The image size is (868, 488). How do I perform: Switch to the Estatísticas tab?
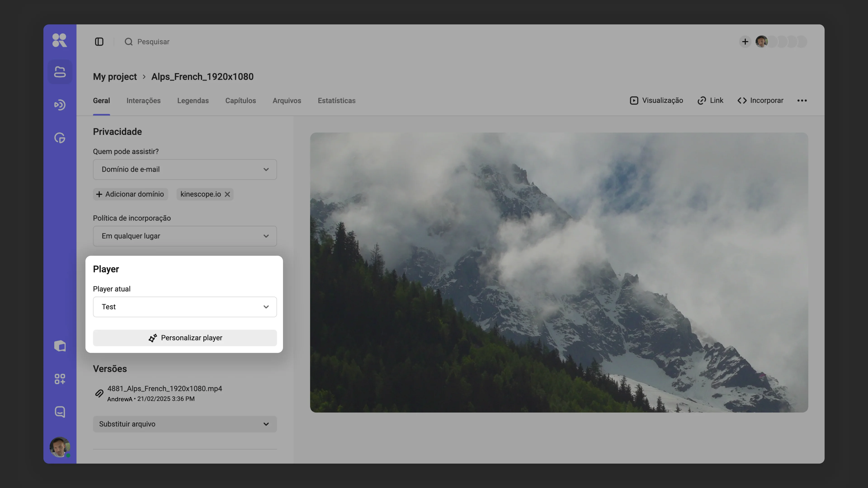pyautogui.click(x=337, y=101)
